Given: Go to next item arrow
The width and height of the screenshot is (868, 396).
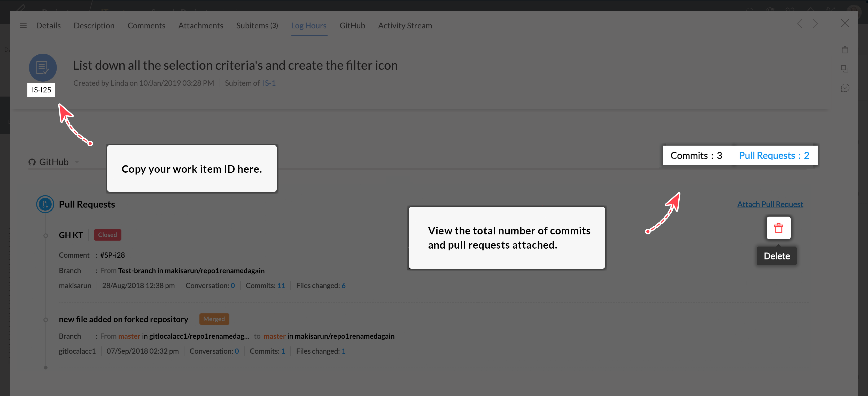Looking at the screenshot, I should tap(815, 24).
